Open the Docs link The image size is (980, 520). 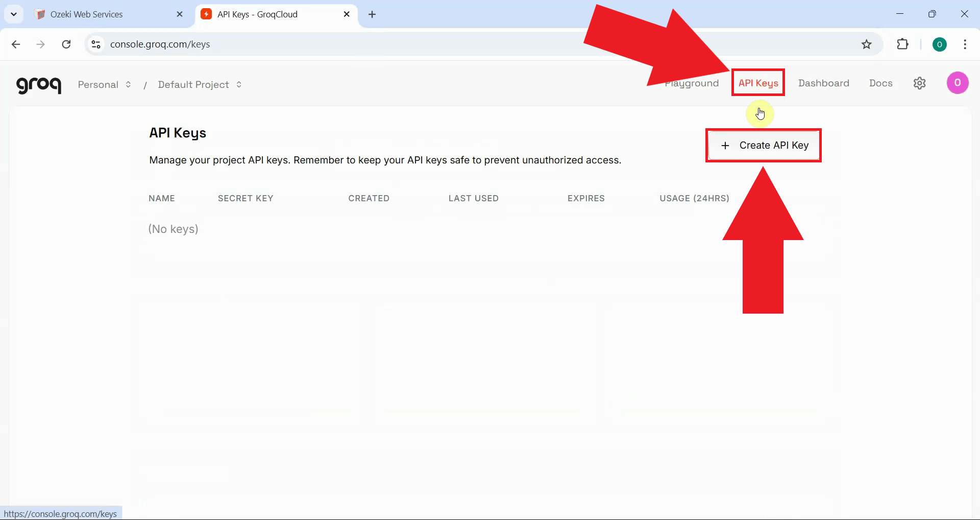tap(880, 83)
